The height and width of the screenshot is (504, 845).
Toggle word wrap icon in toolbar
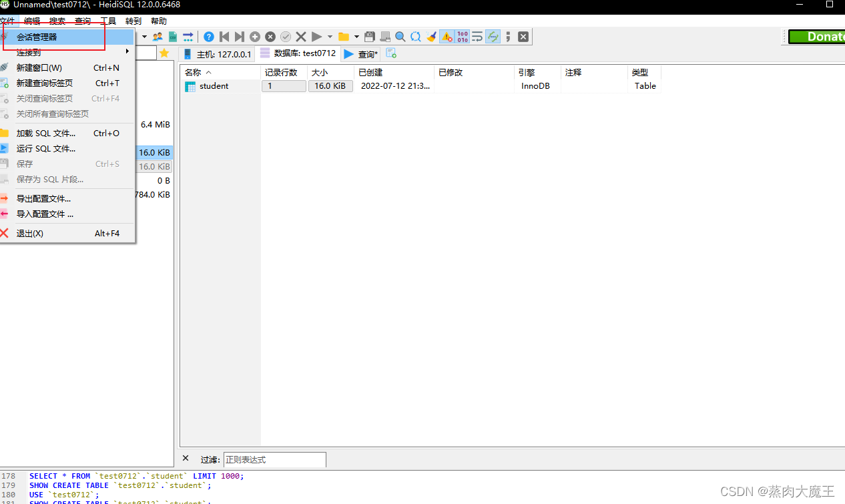click(477, 37)
